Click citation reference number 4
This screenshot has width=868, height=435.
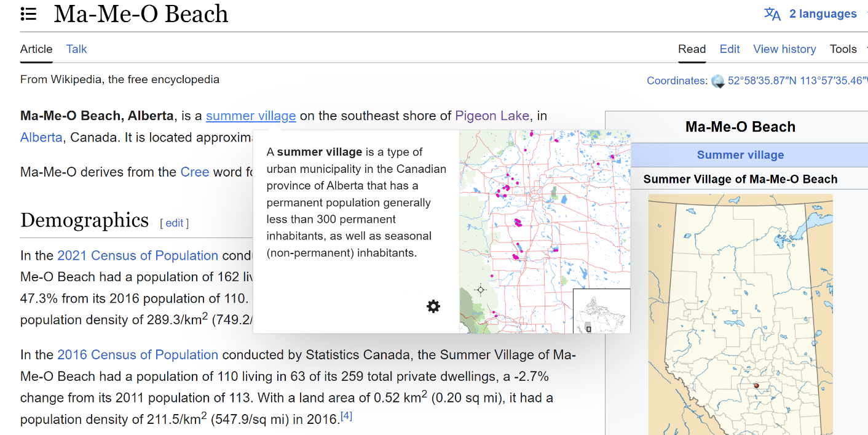[346, 416]
